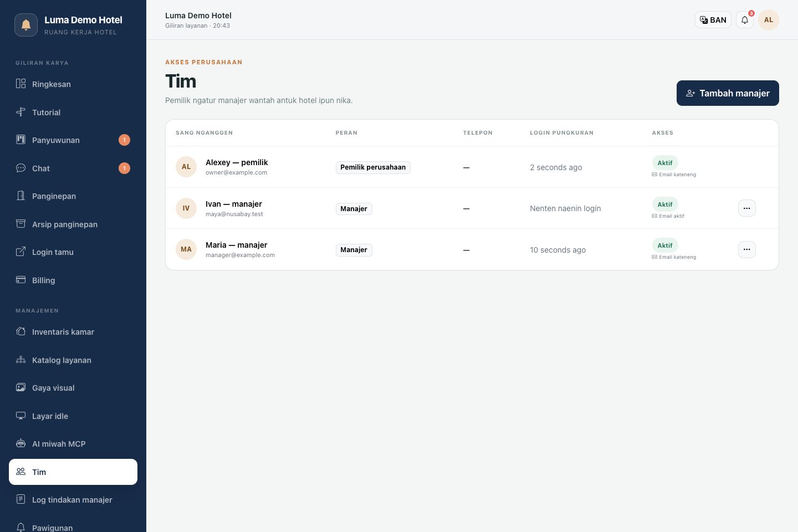
Task: Click the AL avatar in Alexey's row
Action: coord(186,167)
